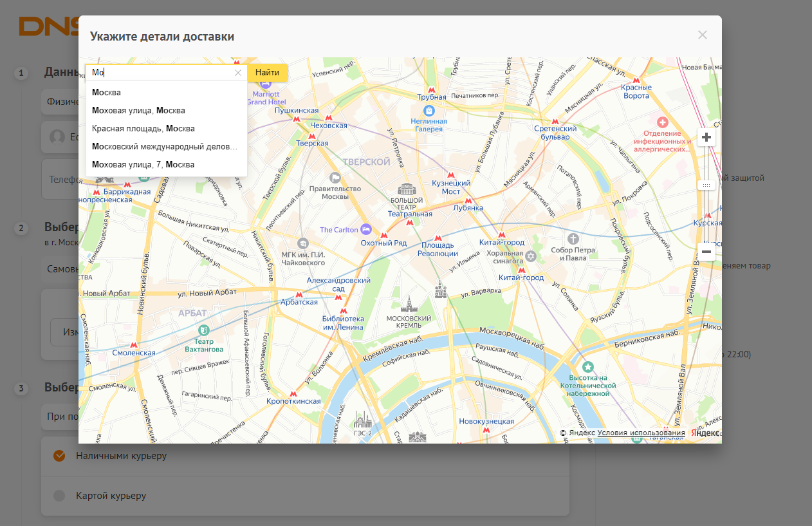
Task: Click Высотка на Котельнической набережной icon
Action: click(x=588, y=366)
